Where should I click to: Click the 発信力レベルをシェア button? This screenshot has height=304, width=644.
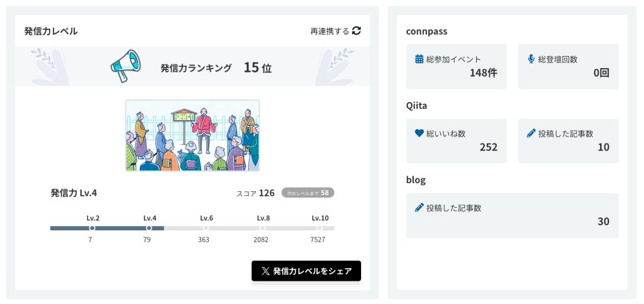[x=306, y=271]
